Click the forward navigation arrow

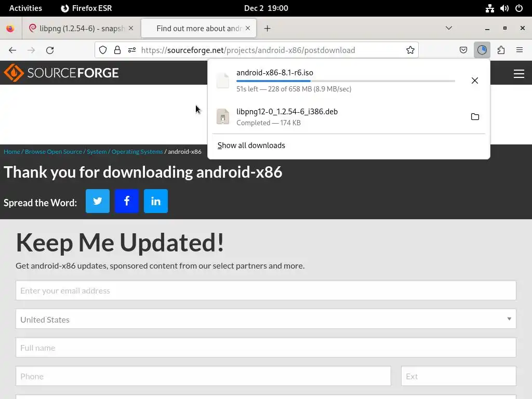31,50
